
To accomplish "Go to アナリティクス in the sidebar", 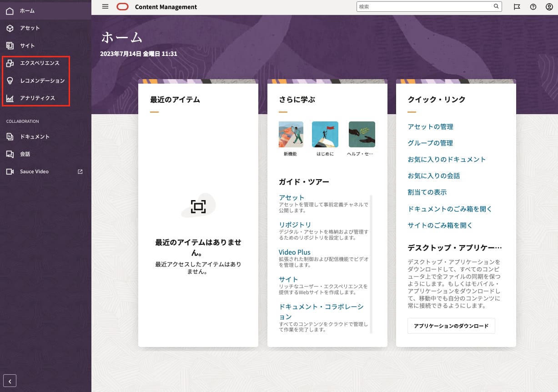I will [x=37, y=98].
